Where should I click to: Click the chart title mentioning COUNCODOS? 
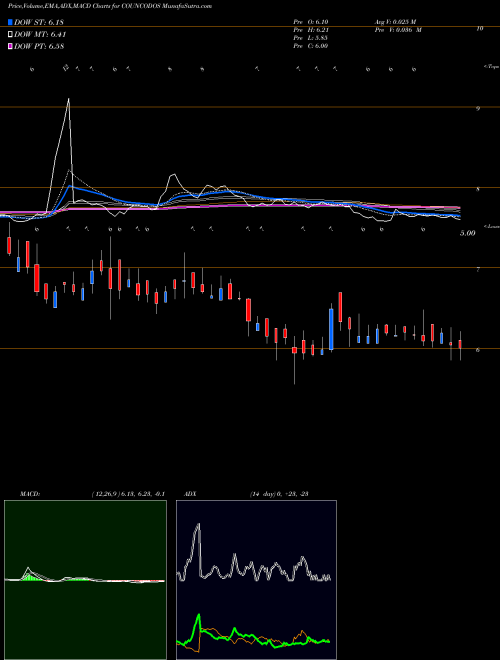110,6
